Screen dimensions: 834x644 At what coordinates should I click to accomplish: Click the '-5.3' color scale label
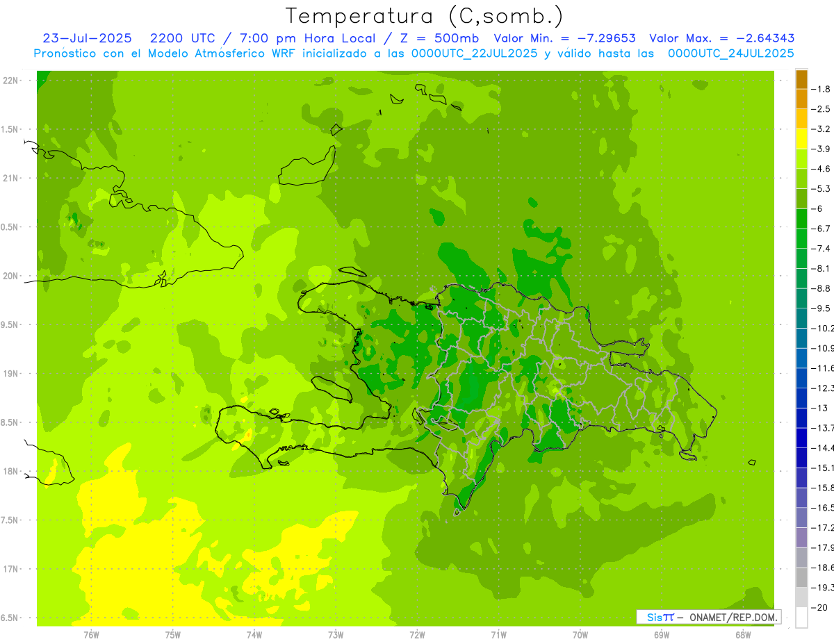820,189
